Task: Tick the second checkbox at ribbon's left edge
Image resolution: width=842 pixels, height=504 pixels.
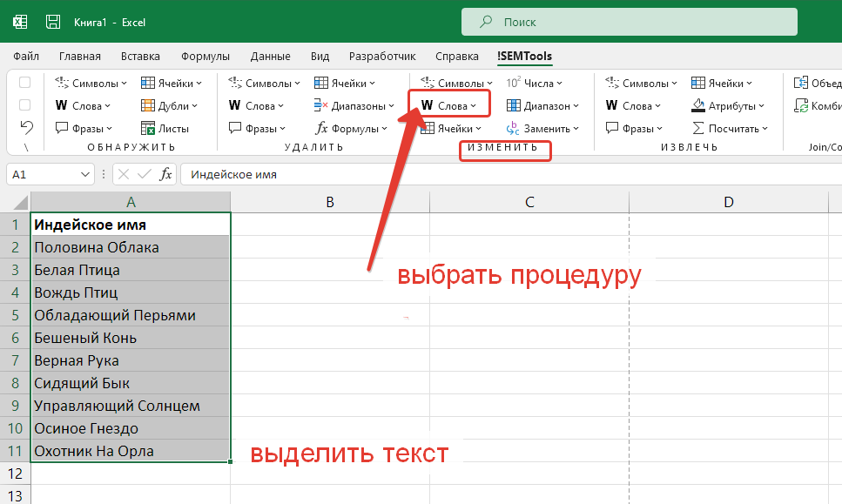Action: coord(25,104)
